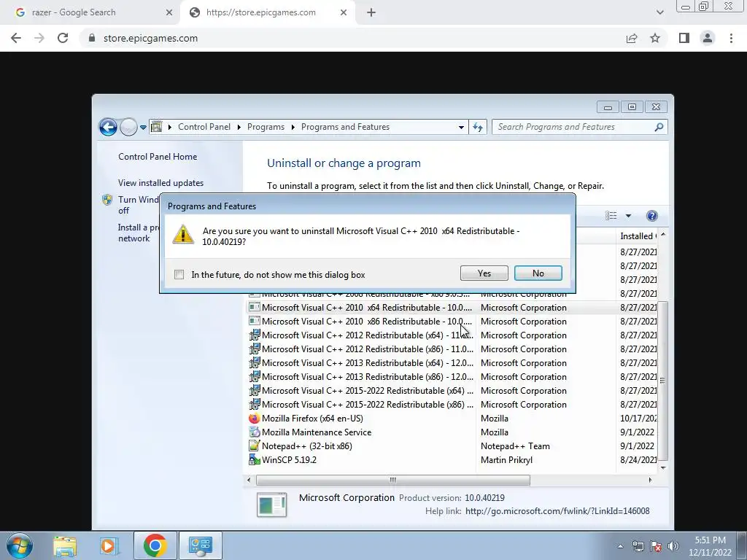Open Control Panel Home link

tap(158, 157)
